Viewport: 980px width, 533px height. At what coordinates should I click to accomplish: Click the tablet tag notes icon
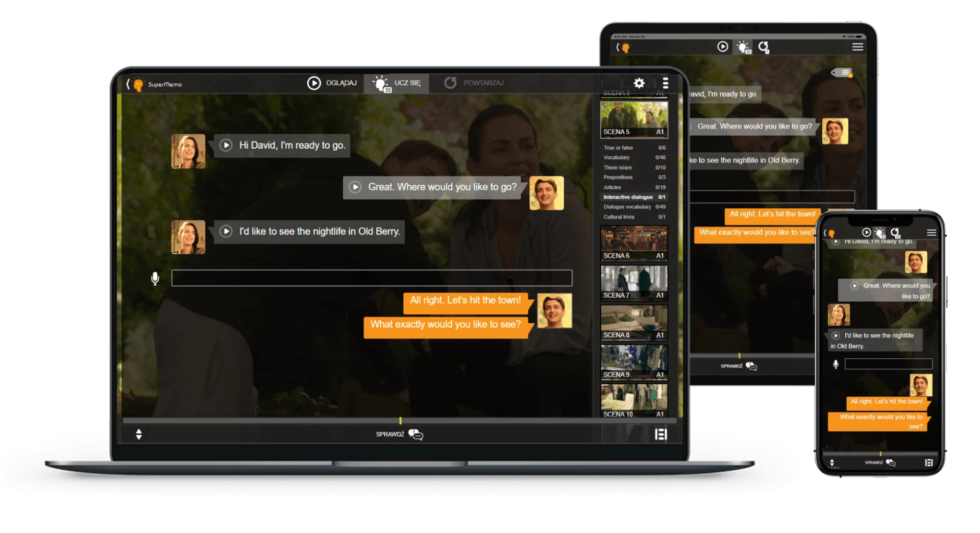point(842,73)
